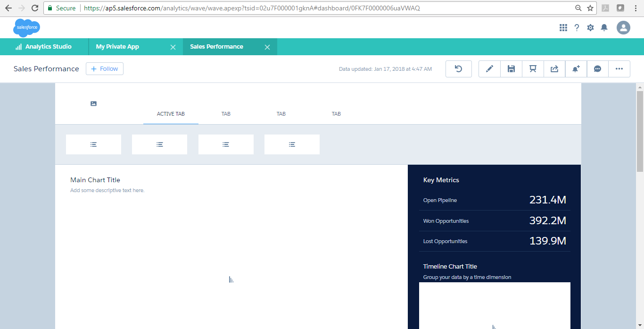Reset the dashboard with the undo icon
Screen dimensions: 644x329
click(x=458, y=68)
